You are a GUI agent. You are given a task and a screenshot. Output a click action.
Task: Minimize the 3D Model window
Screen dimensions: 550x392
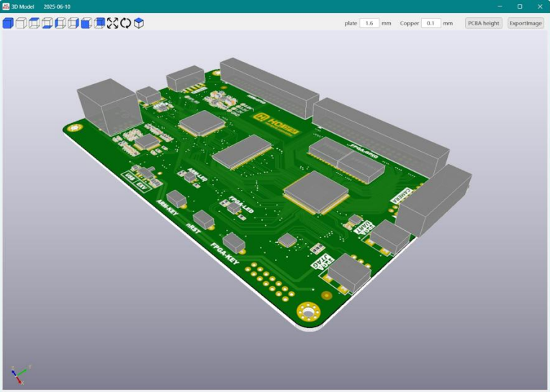[x=499, y=6]
